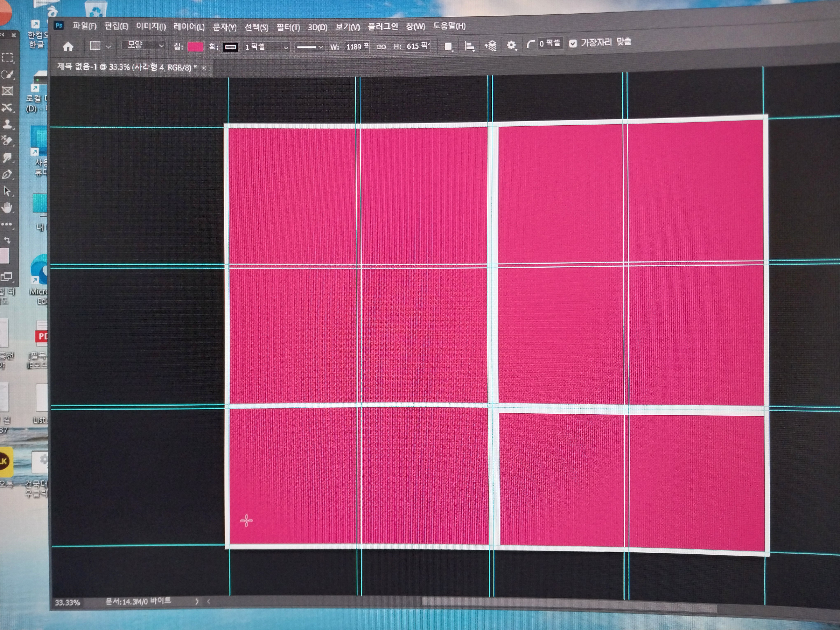Click the W width input field

356,47
